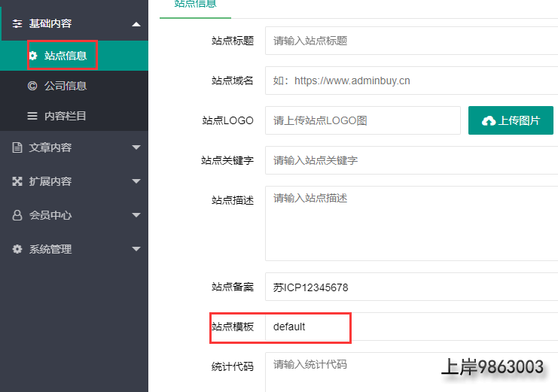The image size is (558, 392).
Task: Open the 站点信息 sidebar item
Action: pyautogui.click(x=74, y=56)
